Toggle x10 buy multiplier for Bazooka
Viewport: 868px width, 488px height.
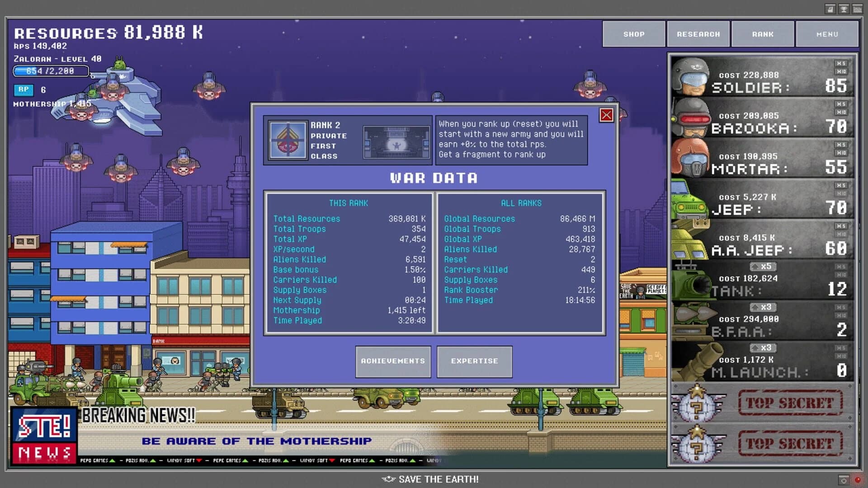pyautogui.click(x=841, y=112)
